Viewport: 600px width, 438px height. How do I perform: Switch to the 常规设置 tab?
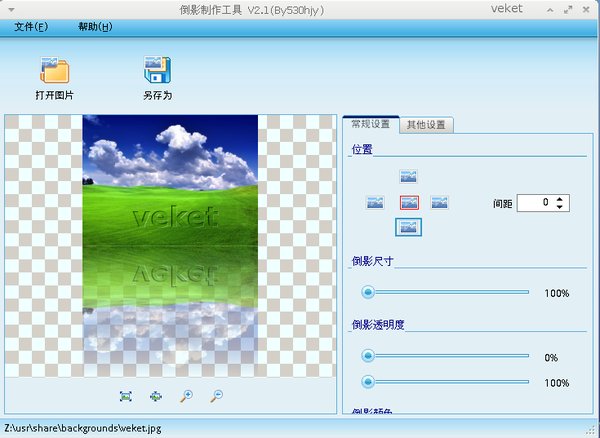click(371, 124)
